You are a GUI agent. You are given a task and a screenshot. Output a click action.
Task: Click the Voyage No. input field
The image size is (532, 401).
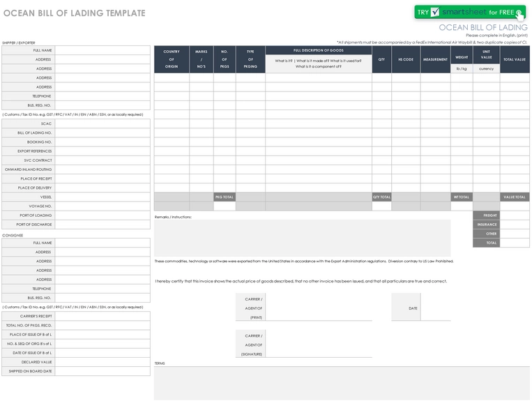(x=102, y=206)
